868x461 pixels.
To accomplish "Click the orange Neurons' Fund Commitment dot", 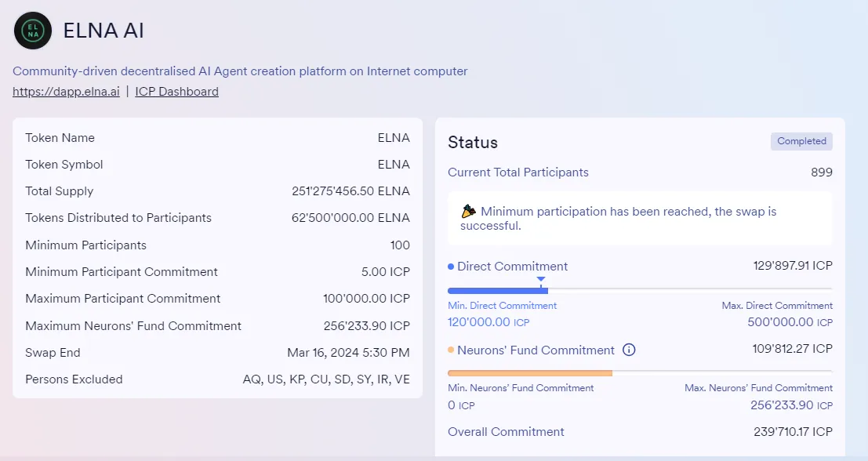I will tap(451, 350).
